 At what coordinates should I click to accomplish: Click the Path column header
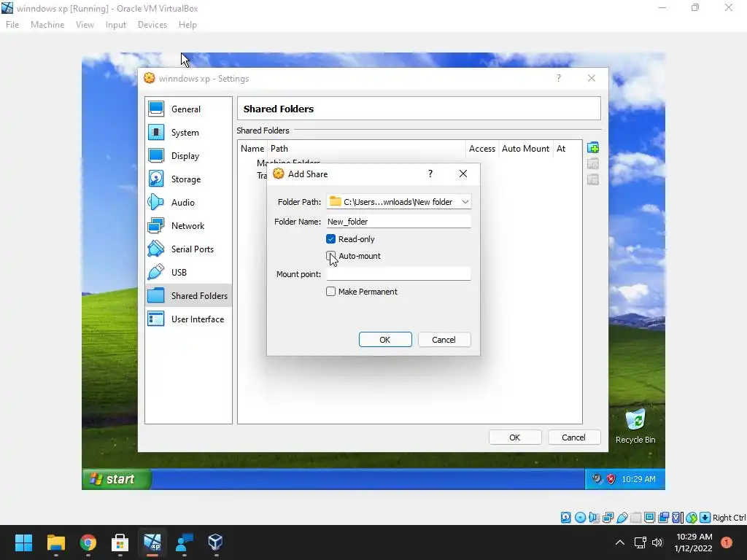tap(366, 149)
